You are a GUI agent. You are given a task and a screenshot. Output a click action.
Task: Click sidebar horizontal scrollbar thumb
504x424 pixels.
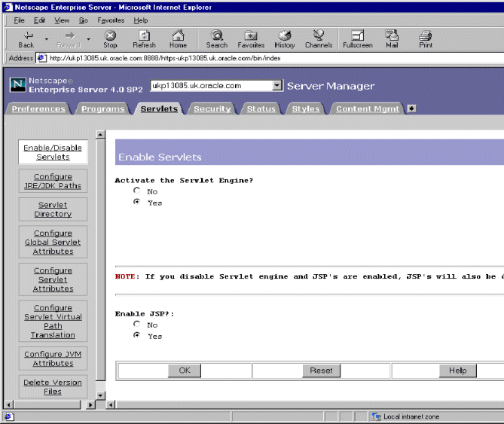47,404
